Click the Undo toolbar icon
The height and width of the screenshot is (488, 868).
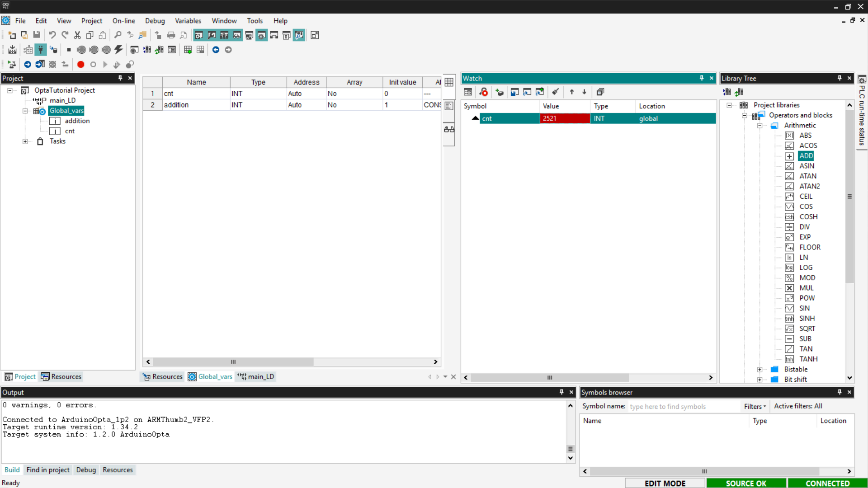click(x=52, y=35)
